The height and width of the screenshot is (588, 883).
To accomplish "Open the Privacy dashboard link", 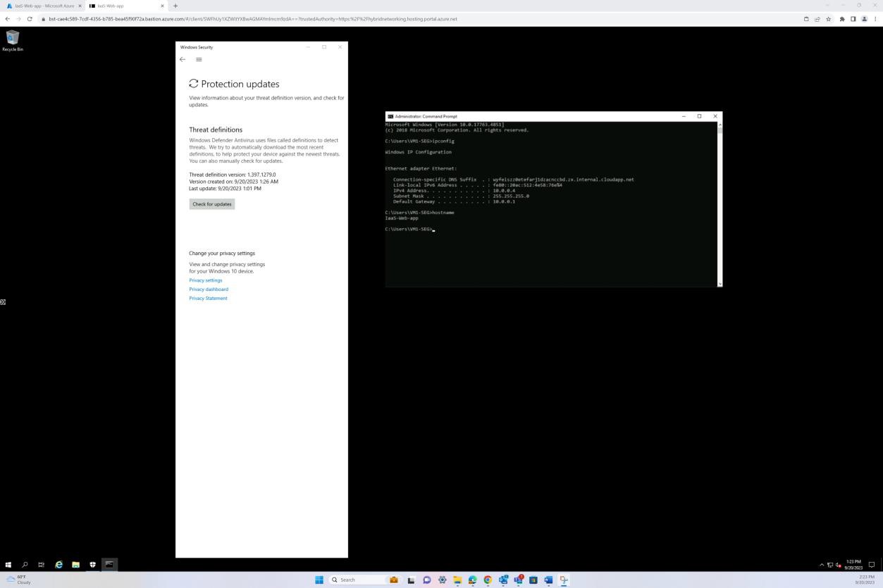I will point(209,289).
